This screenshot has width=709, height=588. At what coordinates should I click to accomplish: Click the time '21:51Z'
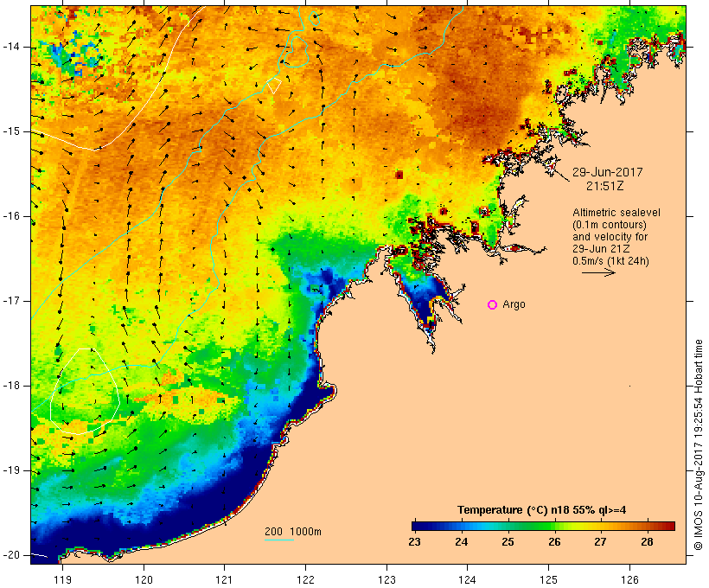point(605,186)
